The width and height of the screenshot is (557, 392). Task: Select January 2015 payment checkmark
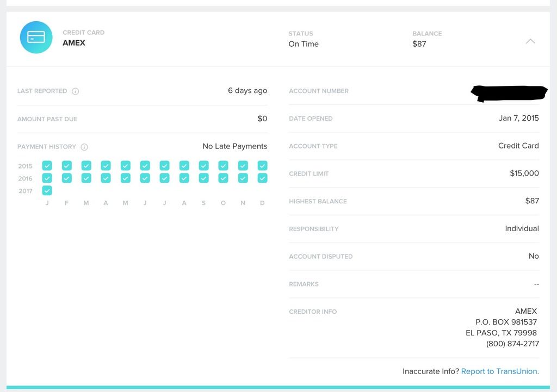[x=47, y=165]
